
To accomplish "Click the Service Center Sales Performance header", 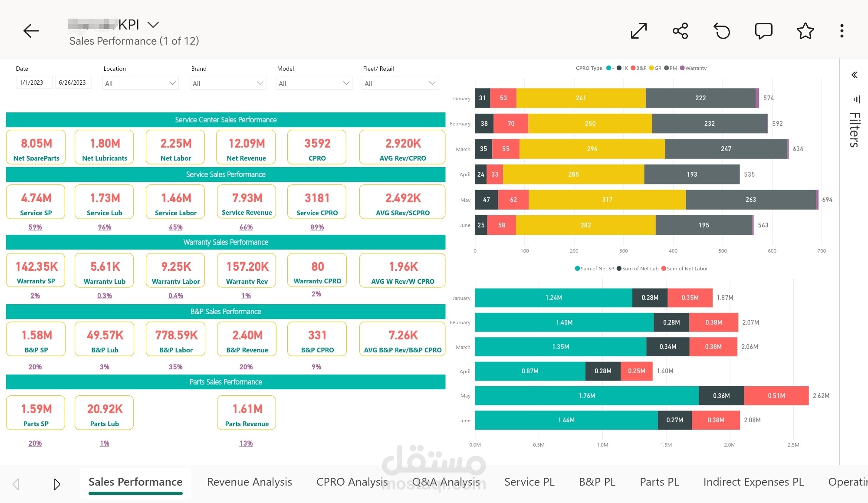I will pyautogui.click(x=226, y=120).
